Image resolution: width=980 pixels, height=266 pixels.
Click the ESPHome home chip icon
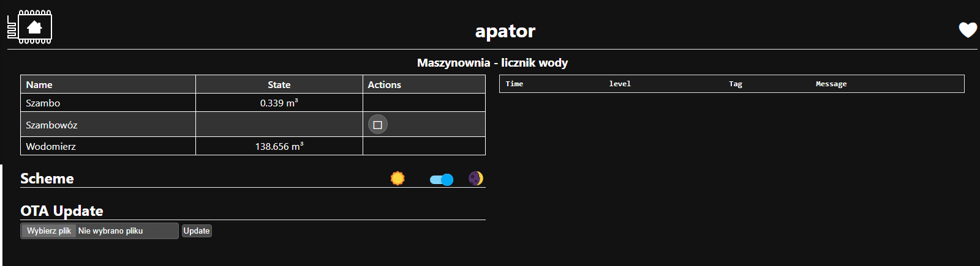click(x=30, y=28)
